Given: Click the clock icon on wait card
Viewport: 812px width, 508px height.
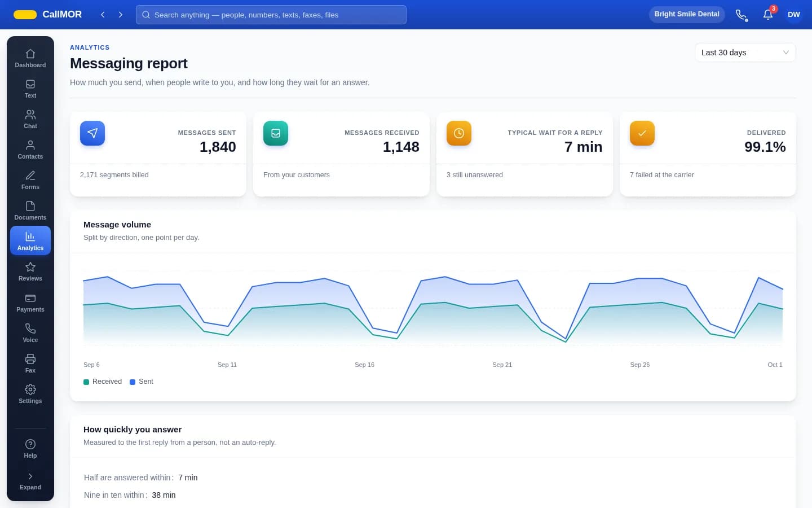Looking at the screenshot, I should pyautogui.click(x=459, y=133).
